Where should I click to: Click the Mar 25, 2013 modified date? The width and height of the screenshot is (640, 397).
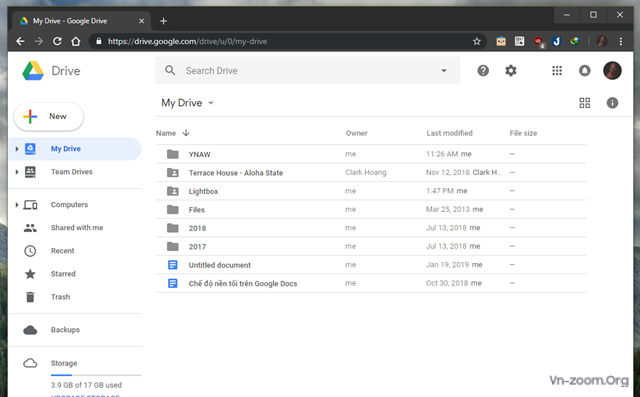coord(448,209)
